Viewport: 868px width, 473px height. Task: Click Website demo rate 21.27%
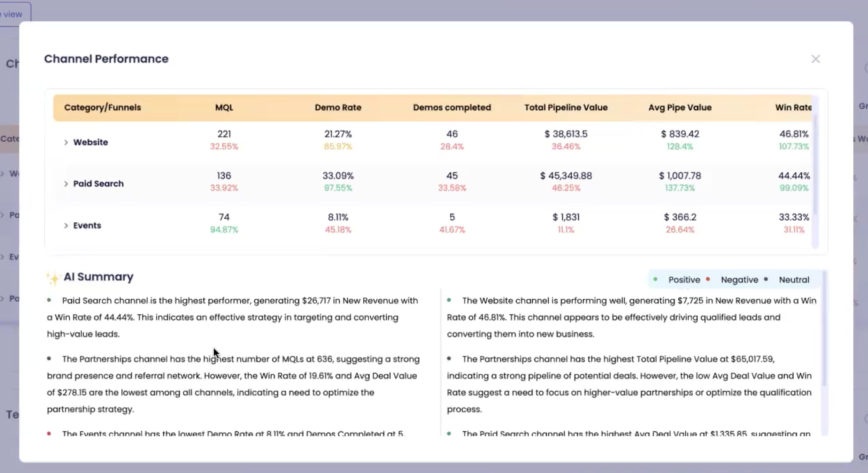pyautogui.click(x=338, y=134)
